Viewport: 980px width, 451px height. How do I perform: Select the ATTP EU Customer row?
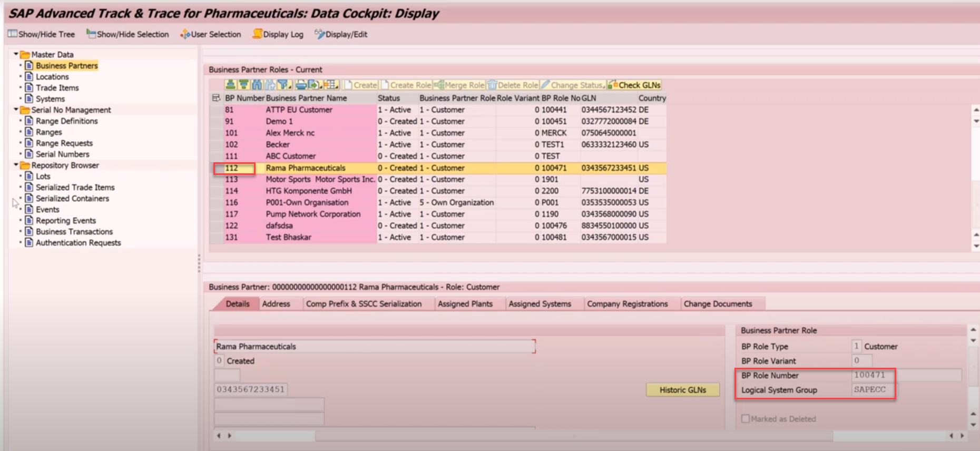pos(438,110)
